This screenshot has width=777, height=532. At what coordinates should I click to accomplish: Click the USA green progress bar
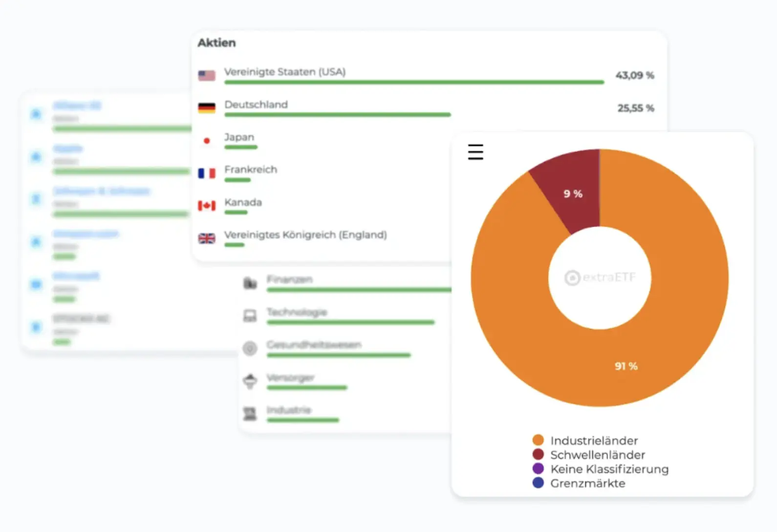414,82
